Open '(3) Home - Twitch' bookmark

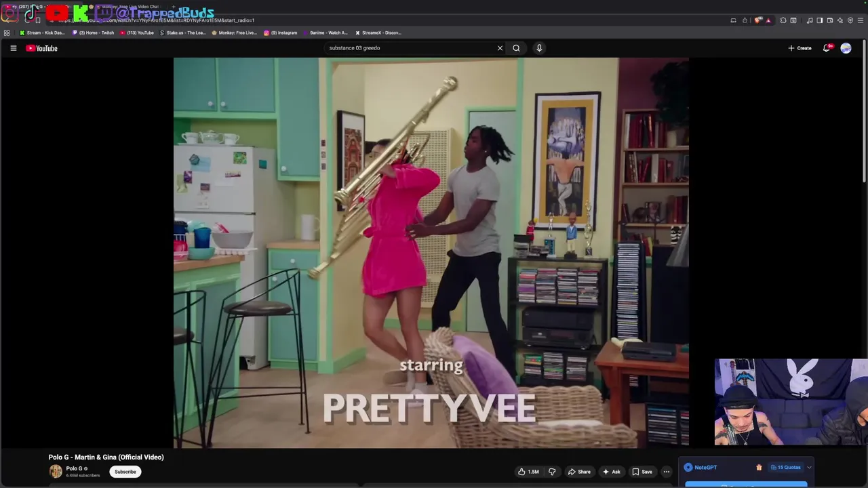coord(94,33)
